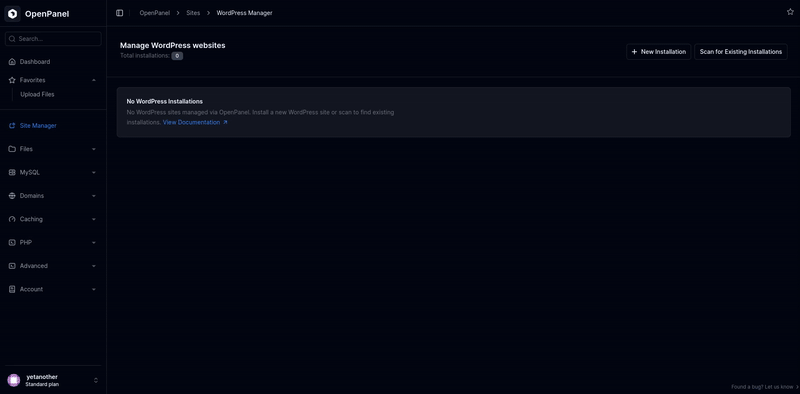This screenshot has width=800, height=394.
Task: Expand the Account menu chevron
Action: coord(94,289)
